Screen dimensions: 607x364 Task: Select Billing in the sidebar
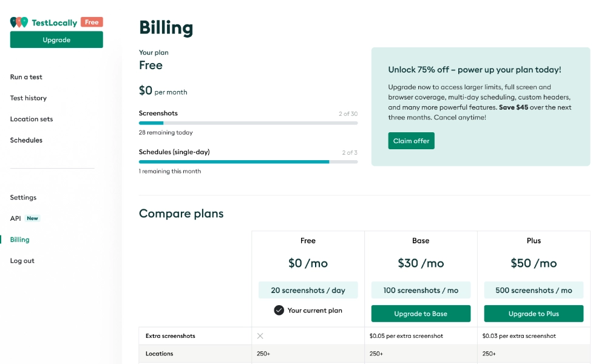(x=19, y=239)
